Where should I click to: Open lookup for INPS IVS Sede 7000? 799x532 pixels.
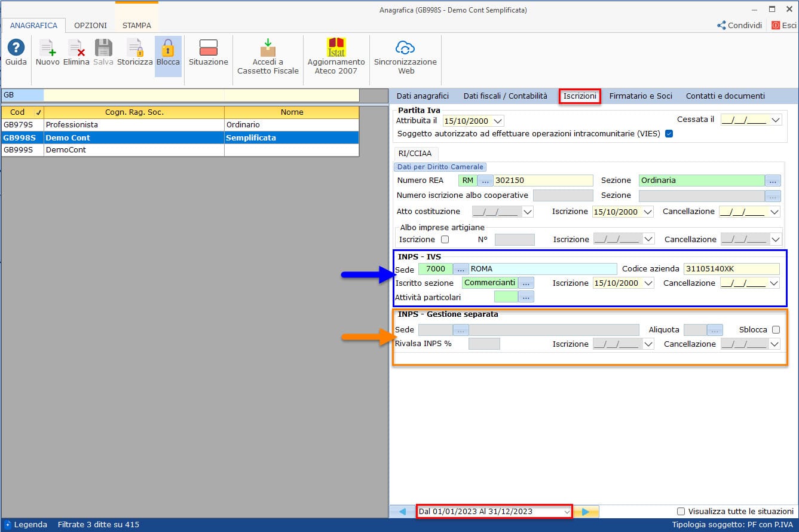[461, 269]
